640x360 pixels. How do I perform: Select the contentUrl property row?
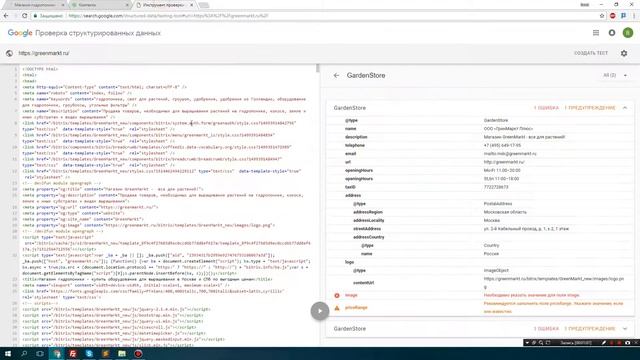[x=480, y=283]
